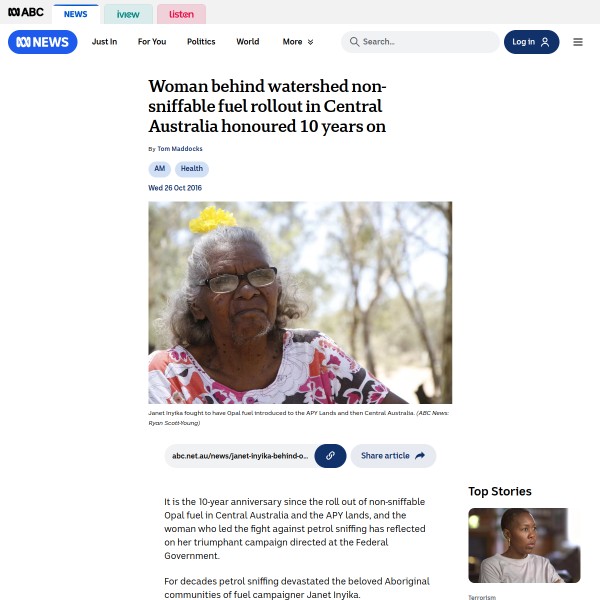Open the Just In menu item

pyautogui.click(x=104, y=42)
